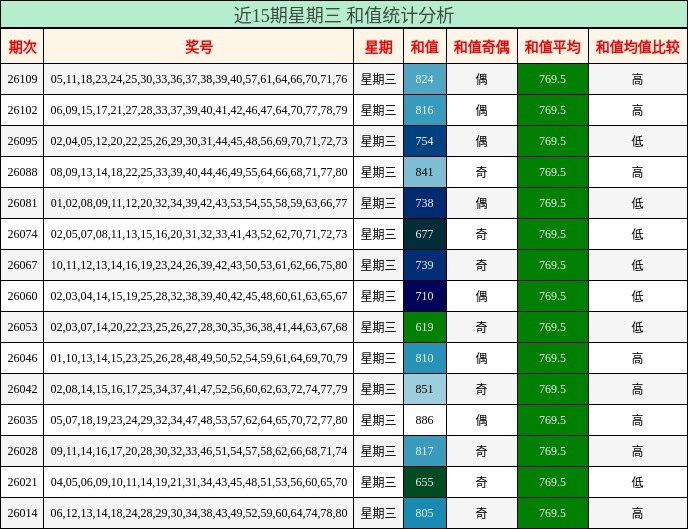Select the 星期 column header

click(378, 46)
